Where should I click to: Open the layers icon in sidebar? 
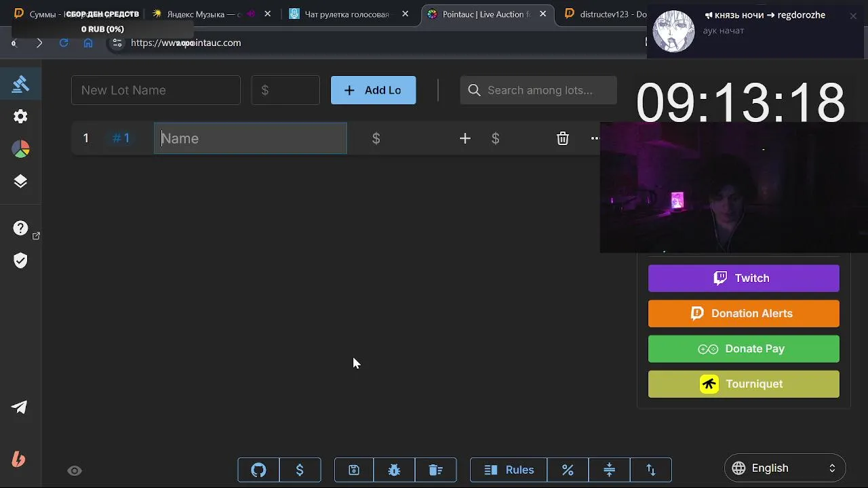pos(20,181)
